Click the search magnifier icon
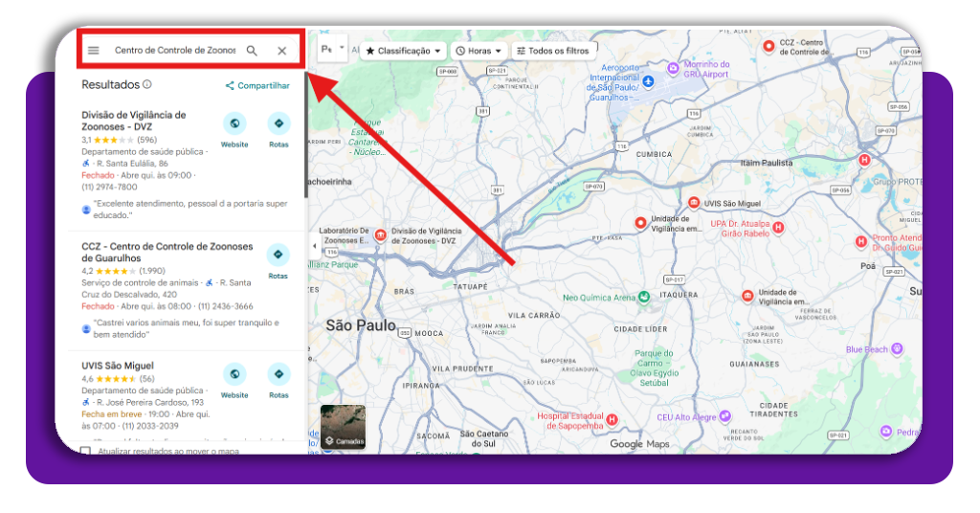The image size is (980, 513). click(252, 51)
